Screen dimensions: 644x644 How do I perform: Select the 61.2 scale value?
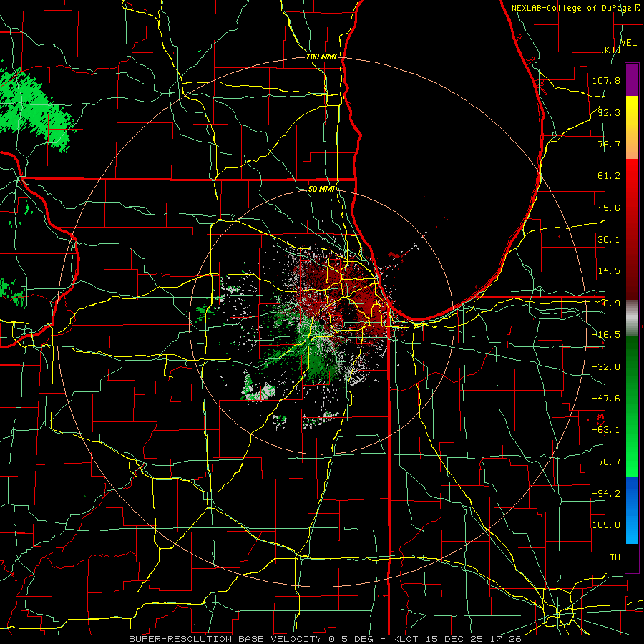[609, 176]
